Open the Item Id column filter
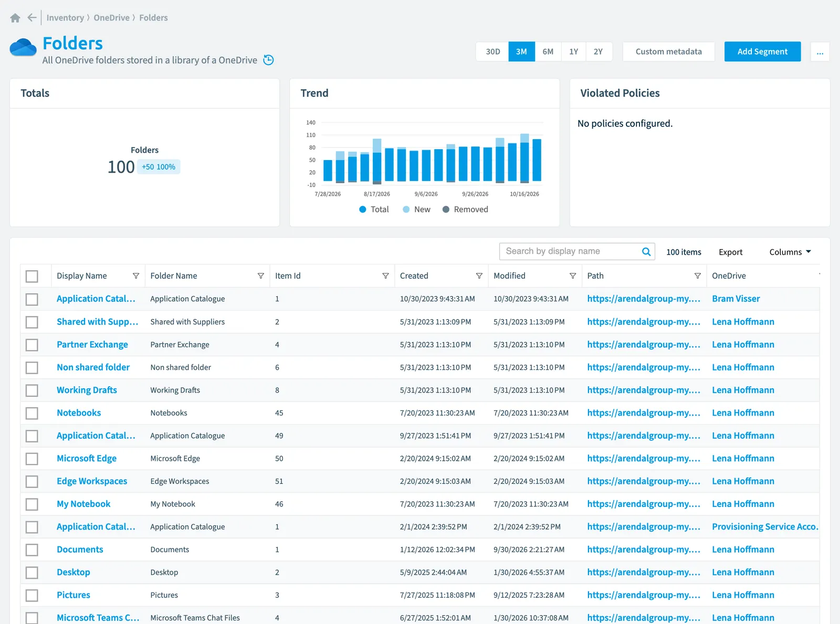 [385, 276]
